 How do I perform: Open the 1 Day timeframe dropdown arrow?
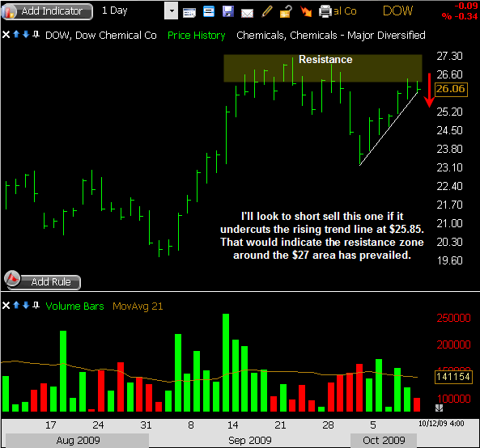[x=171, y=11]
